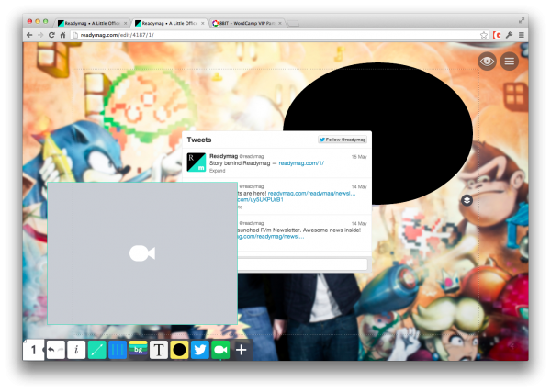
Task: Open the page number 1 button
Action: [x=34, y=350]
